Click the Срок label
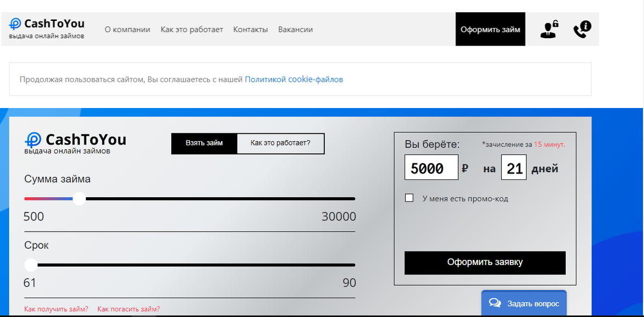 [36, 246]
